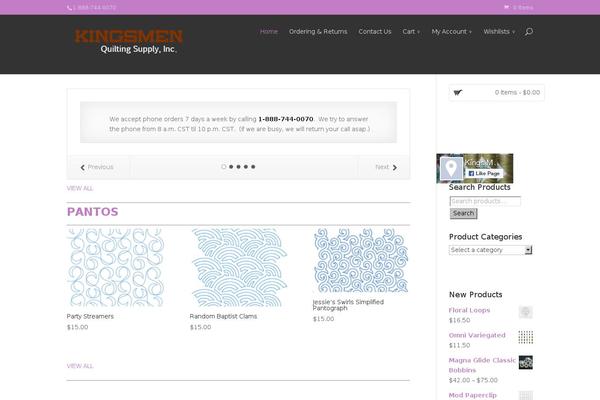Click VIEW ALL link below Pantos products
The image size is (600, 400).
(x=80, y=366)
